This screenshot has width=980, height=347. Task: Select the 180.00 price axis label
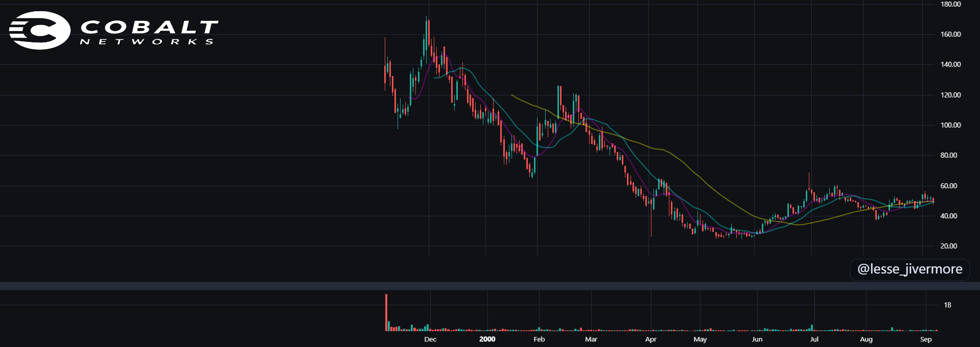pos(950,4)
